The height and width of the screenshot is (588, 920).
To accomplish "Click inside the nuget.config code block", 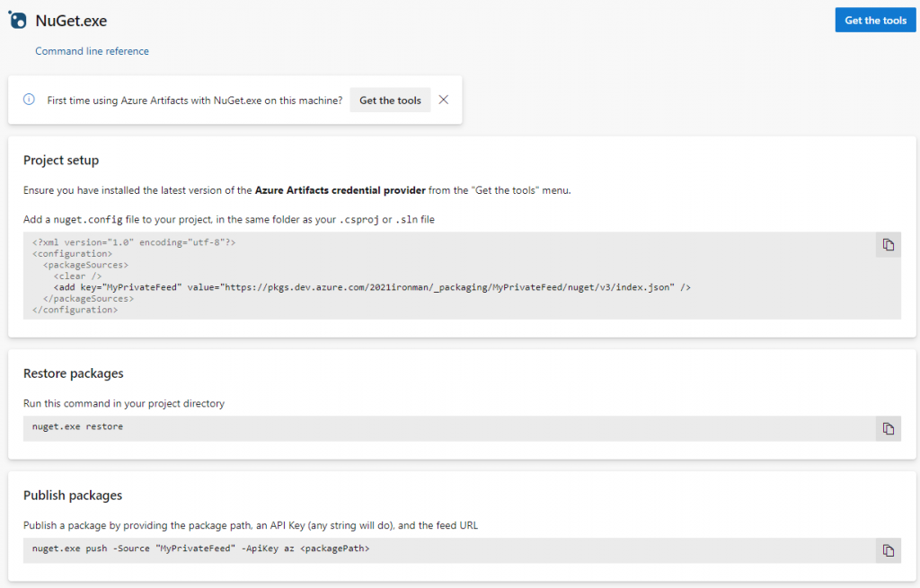I will [x=449, y=276].
